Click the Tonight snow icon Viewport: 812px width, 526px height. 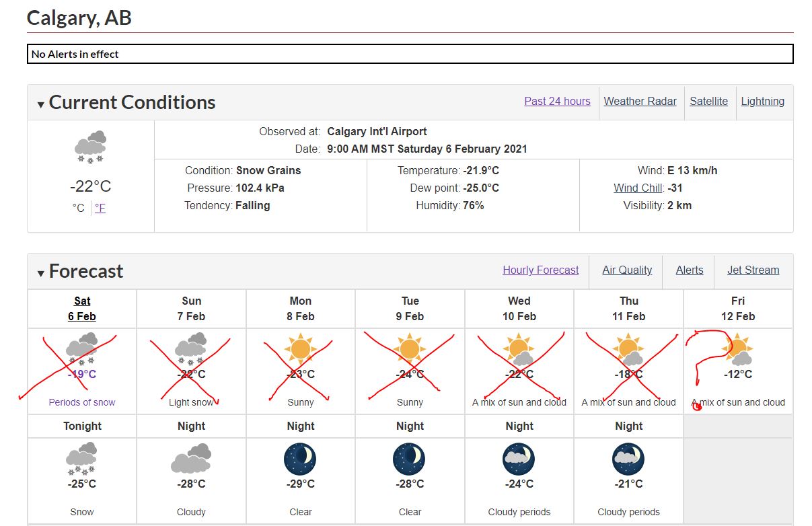[82, 459]
